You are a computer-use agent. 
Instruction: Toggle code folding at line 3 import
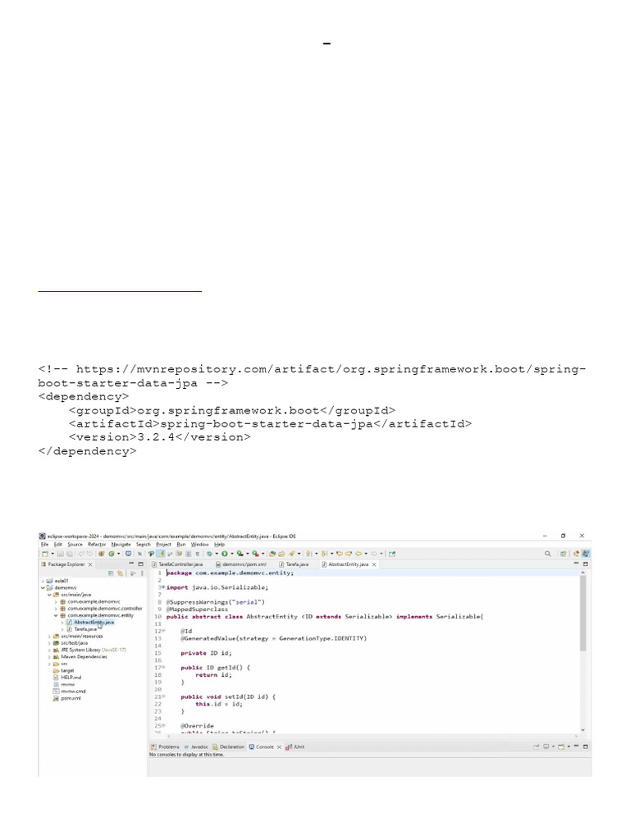click(163, 587)
